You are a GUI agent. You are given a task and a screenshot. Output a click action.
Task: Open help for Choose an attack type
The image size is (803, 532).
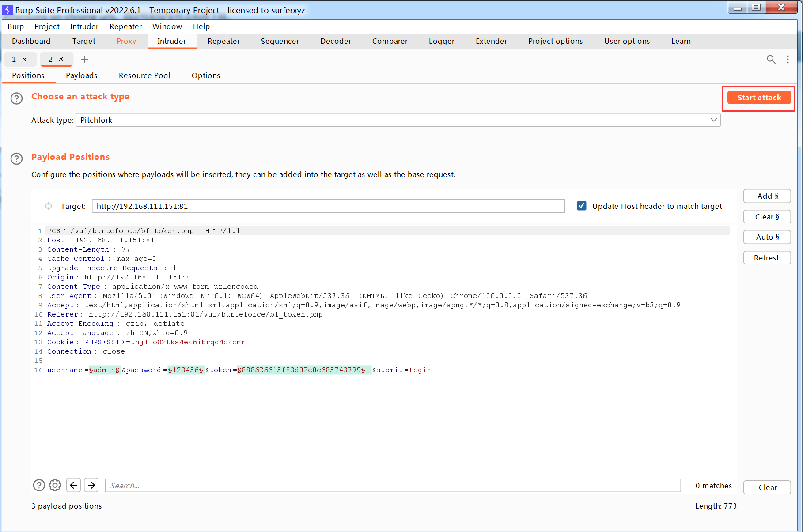tap(17, 98)
